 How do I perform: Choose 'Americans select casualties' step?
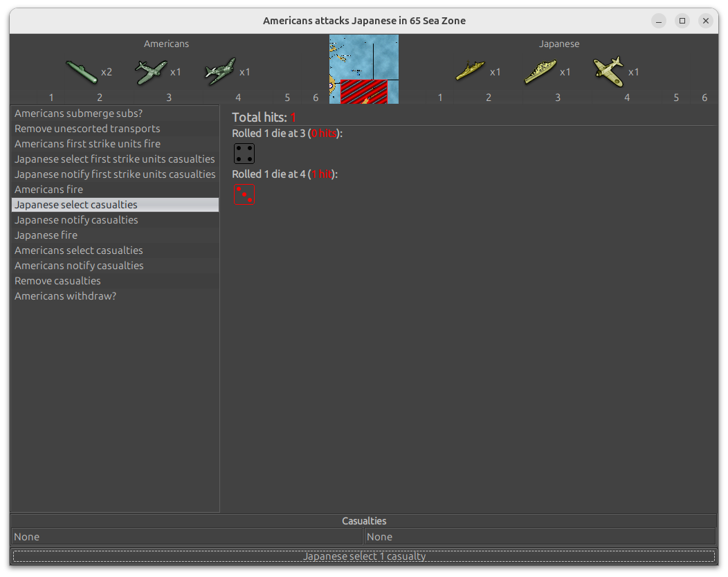[79, 250]
